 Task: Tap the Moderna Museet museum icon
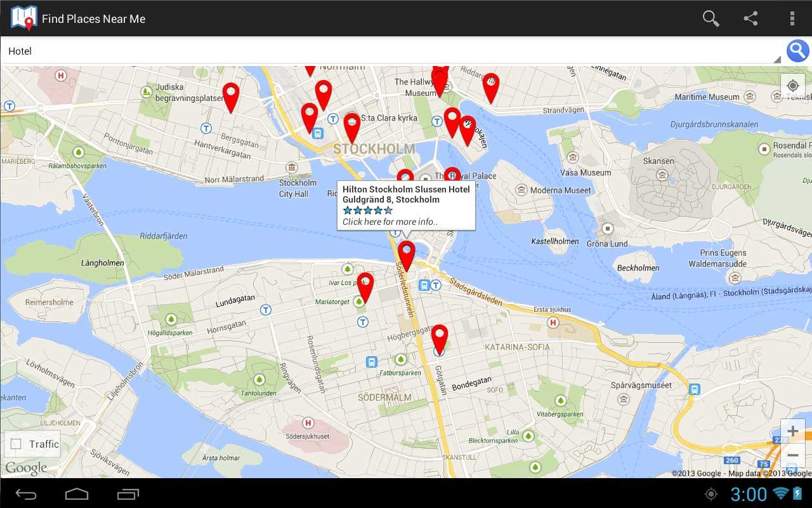pos(521,190)
